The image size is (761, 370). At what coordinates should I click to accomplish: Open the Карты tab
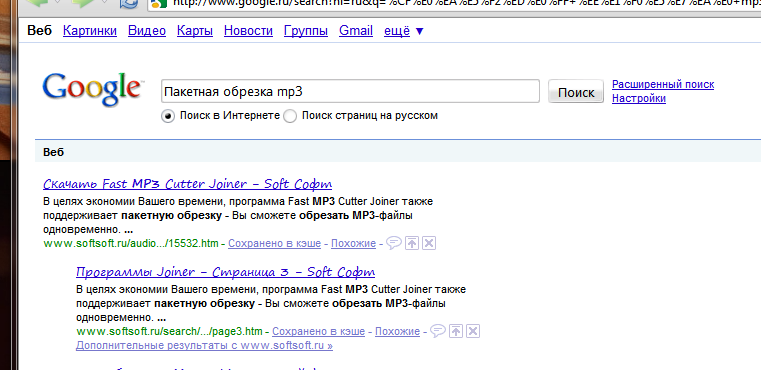[195, 31]
